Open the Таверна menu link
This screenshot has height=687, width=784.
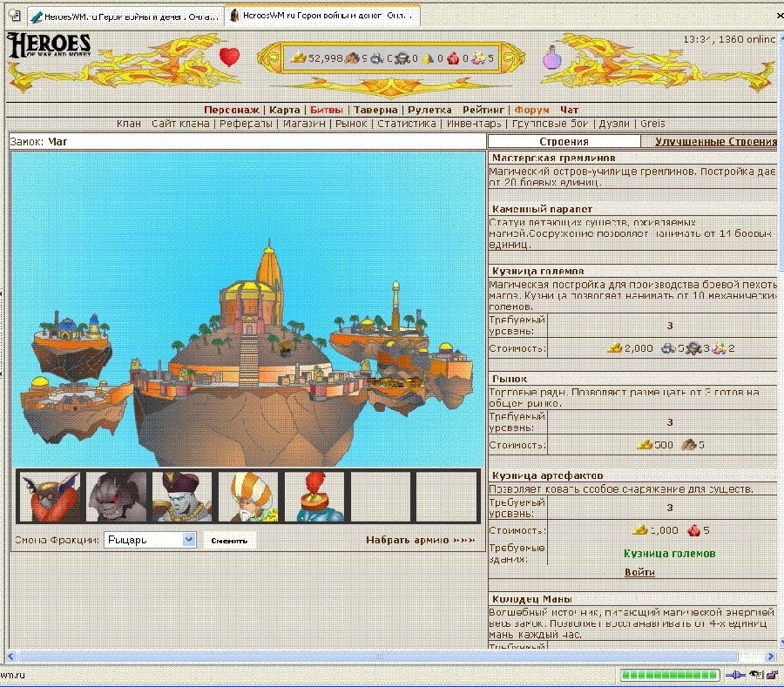point(375,110)
